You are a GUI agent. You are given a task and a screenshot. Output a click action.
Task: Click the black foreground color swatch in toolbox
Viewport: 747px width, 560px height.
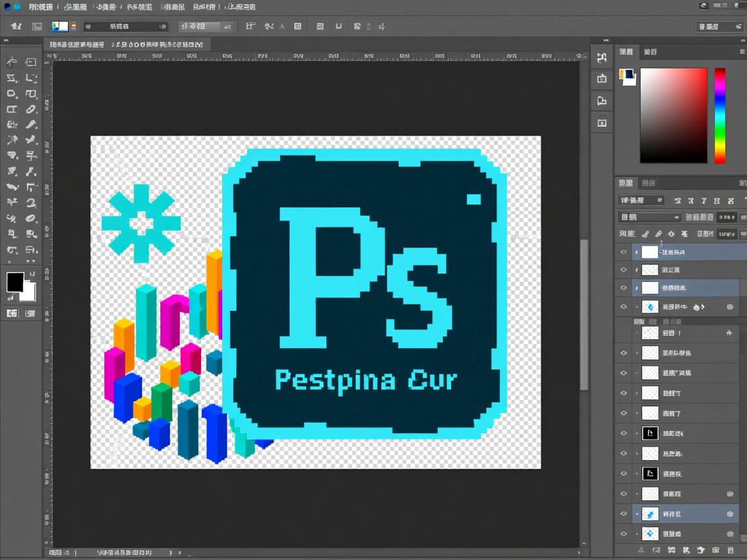[x=15, y=282]
